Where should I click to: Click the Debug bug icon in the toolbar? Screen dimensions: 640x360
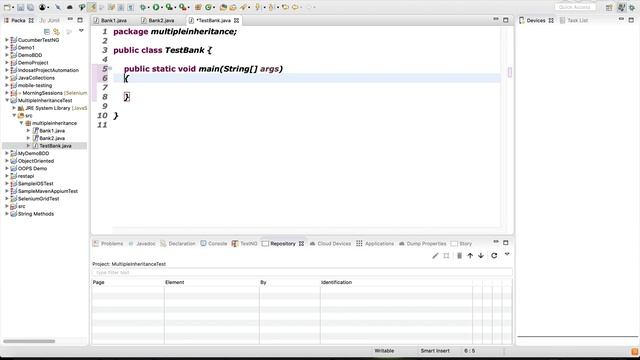[x=142, y=7]
